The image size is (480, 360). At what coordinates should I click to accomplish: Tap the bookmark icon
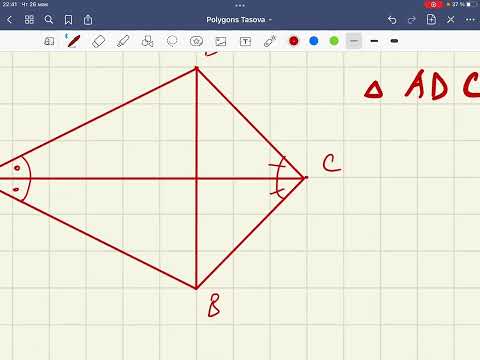pyautogui.click(x=68, y=20)
